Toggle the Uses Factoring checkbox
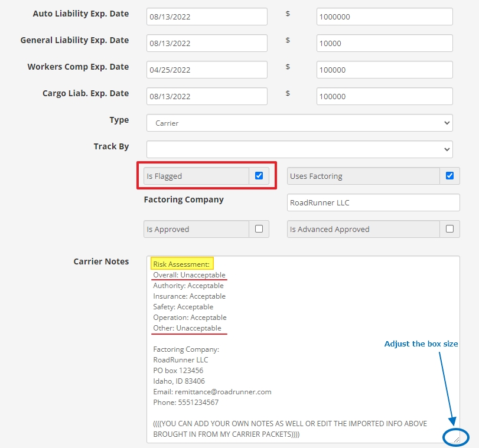The image size is (479, 448). click(449, 176)
